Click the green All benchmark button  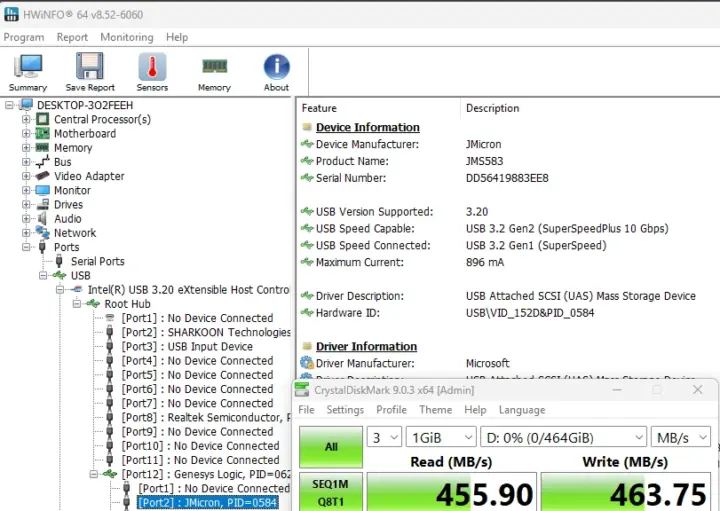(331, 447)
